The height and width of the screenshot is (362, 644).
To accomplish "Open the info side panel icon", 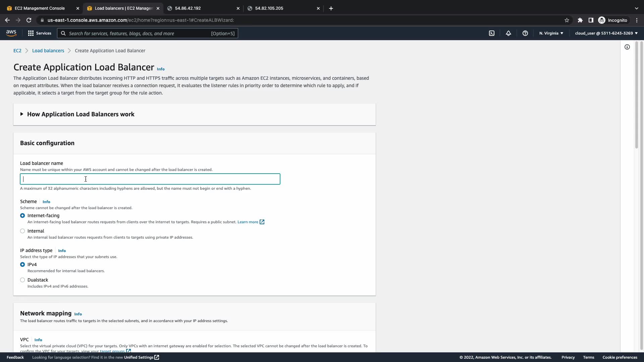I will (627, 47).
